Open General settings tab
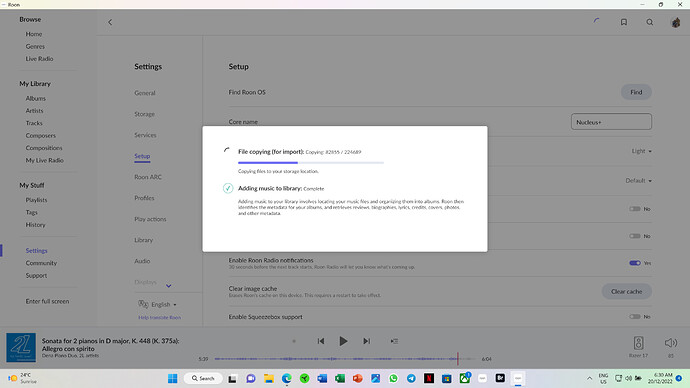Screen dimensions: 690x388 point(145,93)
